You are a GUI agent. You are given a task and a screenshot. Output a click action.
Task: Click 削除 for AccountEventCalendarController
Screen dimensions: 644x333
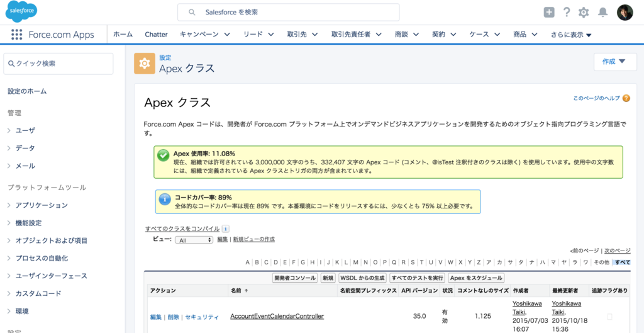174,317
